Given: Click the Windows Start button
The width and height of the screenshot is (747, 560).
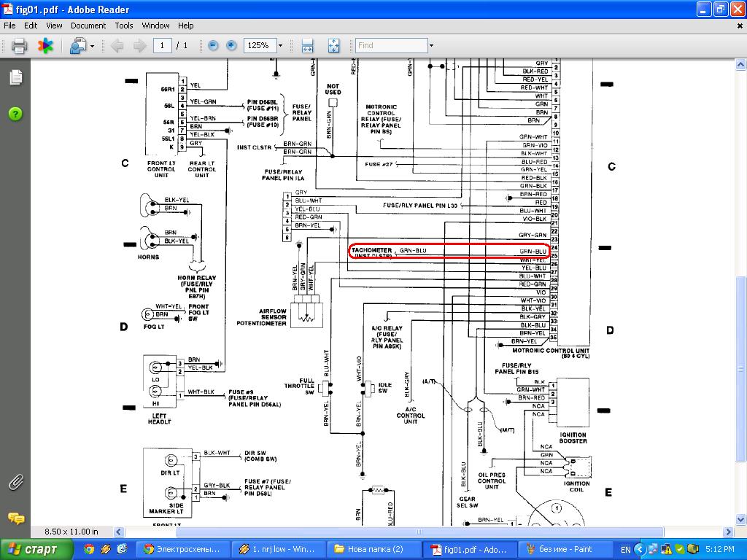Looking at the screenshot, I should tap(36, 549).
